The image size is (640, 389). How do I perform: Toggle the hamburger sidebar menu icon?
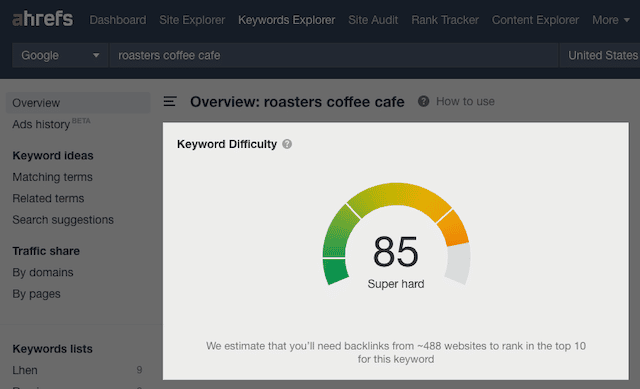pos(170,101)
